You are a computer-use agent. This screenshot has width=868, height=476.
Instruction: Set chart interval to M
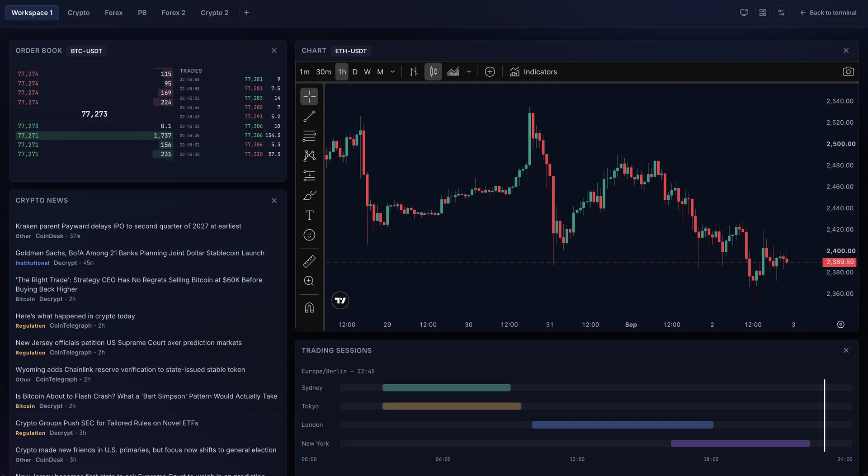tap(380, 72)
